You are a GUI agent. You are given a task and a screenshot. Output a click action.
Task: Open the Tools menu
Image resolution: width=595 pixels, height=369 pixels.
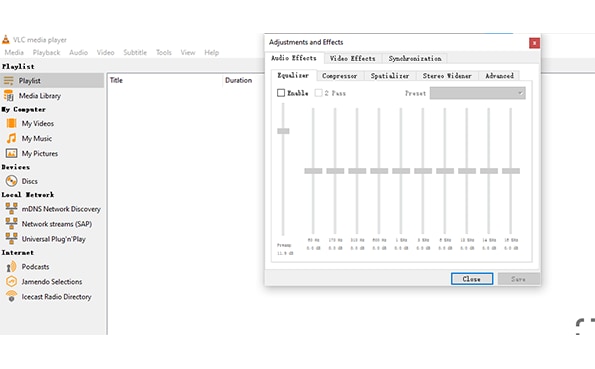(x=164, y=52)
